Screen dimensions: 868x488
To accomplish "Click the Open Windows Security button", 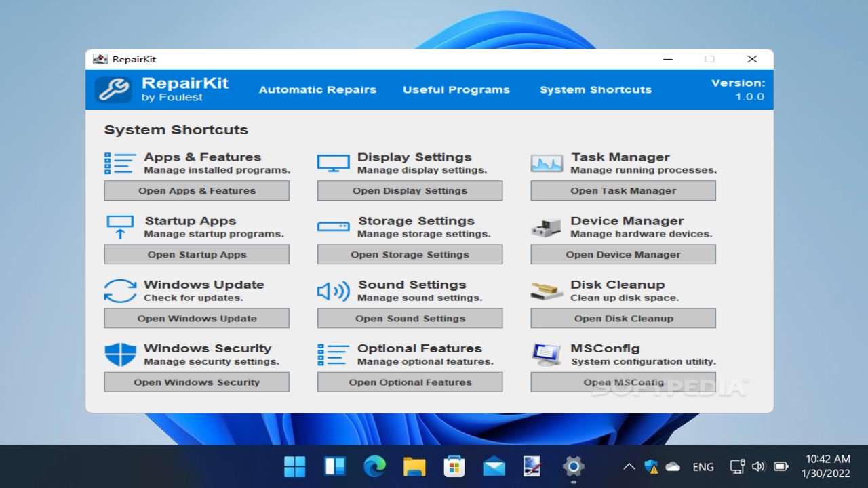I will [197, 382].
